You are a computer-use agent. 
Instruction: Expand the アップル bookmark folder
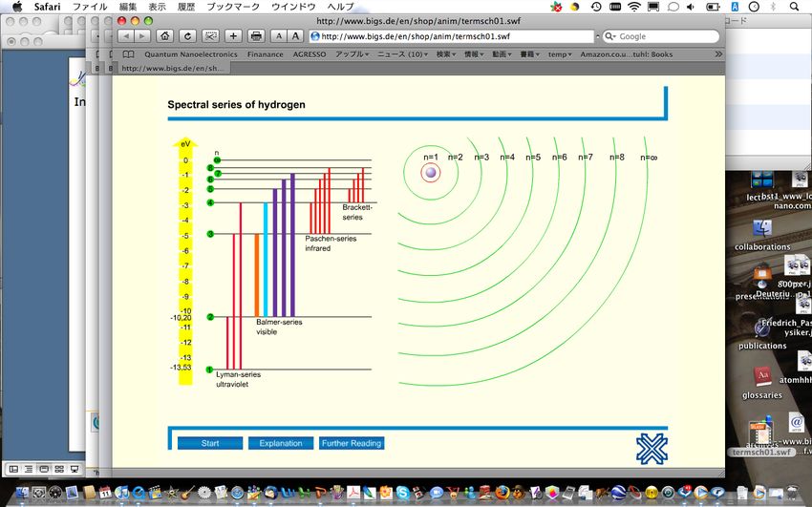(x=353, y=54)
